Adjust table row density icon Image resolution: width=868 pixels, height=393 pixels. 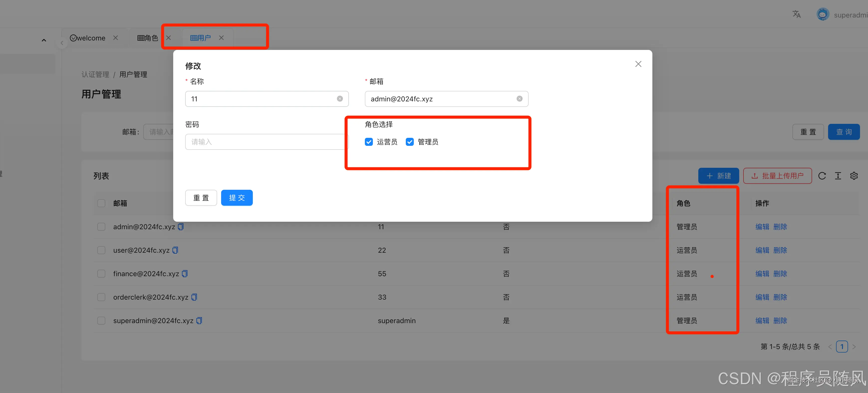(838, 176)
